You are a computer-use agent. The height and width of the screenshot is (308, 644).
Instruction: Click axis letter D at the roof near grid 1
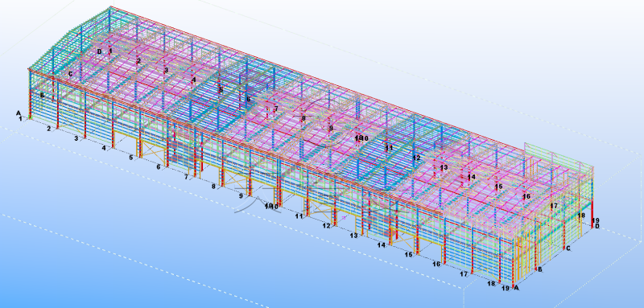tap(99, 51)
